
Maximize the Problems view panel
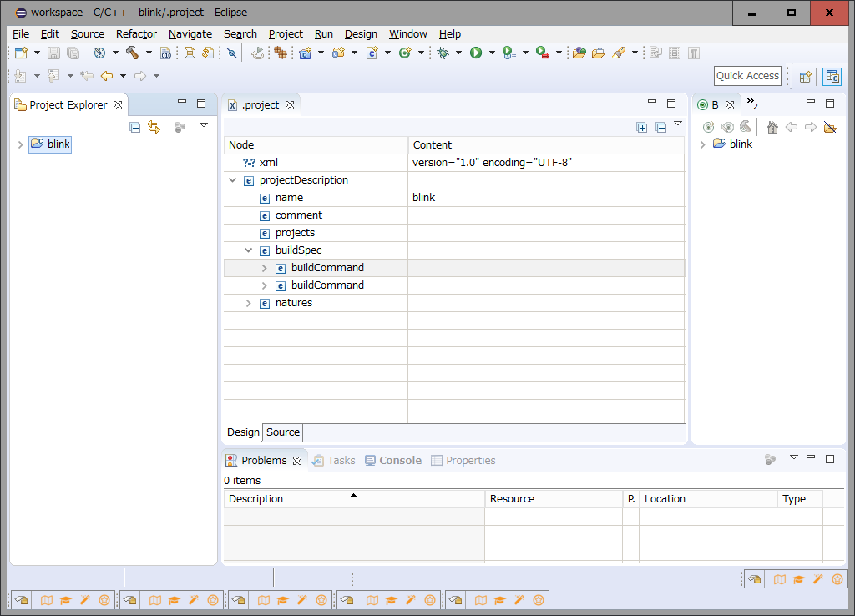830,459
